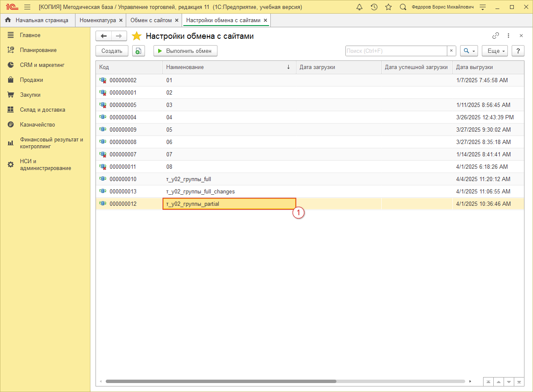Click in the Поиск search field

coord(396,51)
